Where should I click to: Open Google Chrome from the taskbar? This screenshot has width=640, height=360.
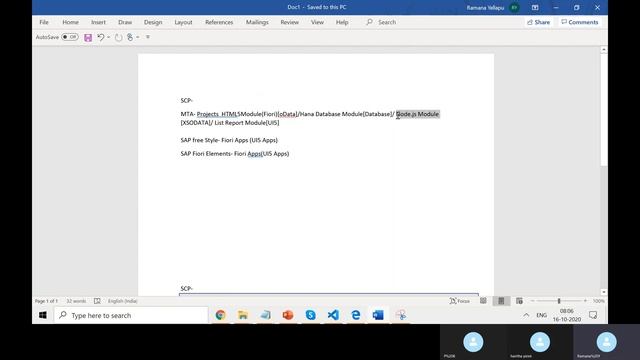pyautogui.click(x=220, y=315)
